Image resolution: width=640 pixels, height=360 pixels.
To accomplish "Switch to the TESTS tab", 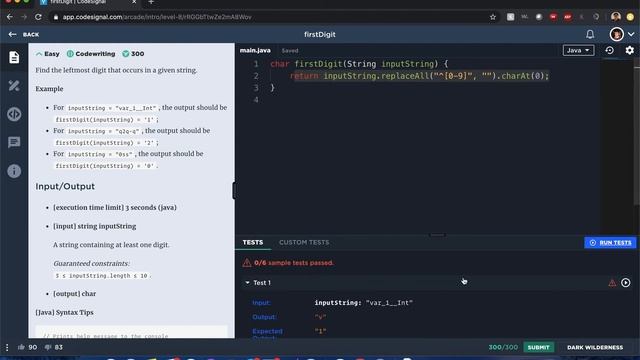I will pyautogui.click(x=253, y=242).
